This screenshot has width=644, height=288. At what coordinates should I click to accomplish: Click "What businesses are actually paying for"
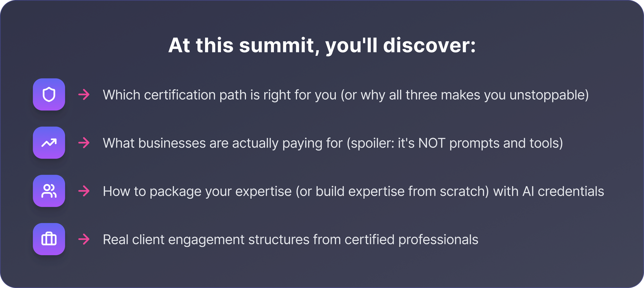point(222,143)
